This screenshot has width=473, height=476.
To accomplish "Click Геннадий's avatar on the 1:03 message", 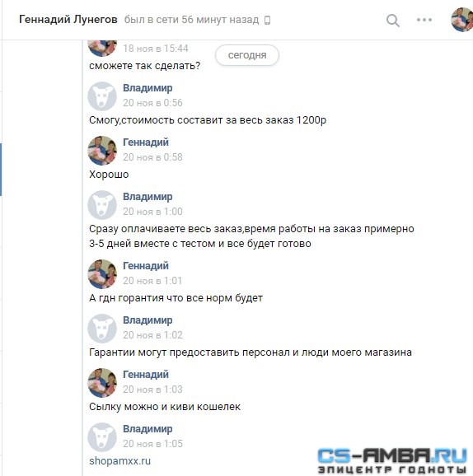I will coord(102,383).
